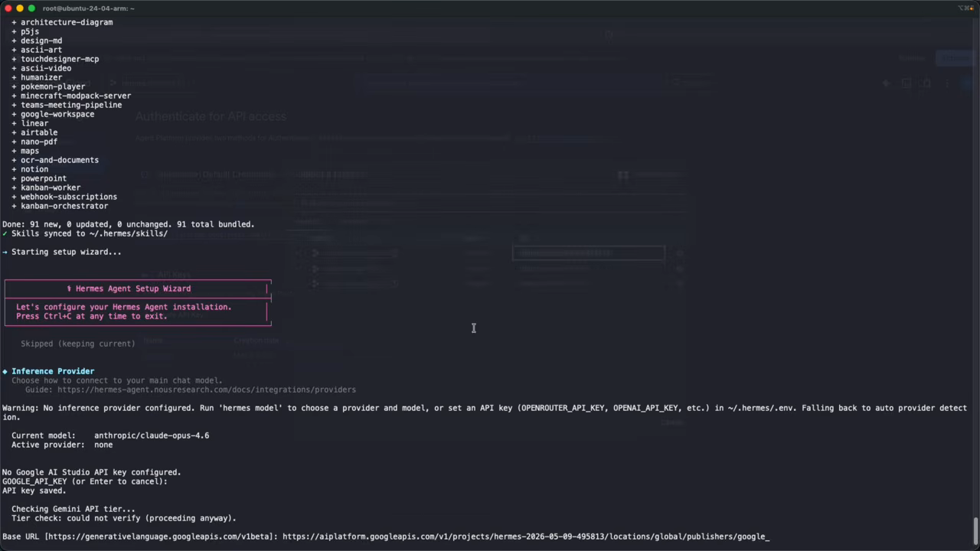Click 'Skills synced to ~/.hermes/skills/' line

(x=85, y=233)
